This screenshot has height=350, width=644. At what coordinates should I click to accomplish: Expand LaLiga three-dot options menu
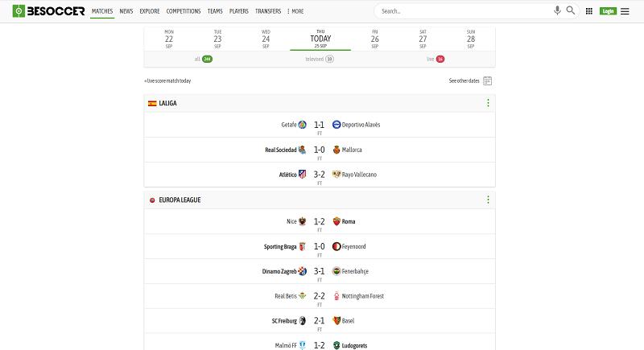(488, 103)
